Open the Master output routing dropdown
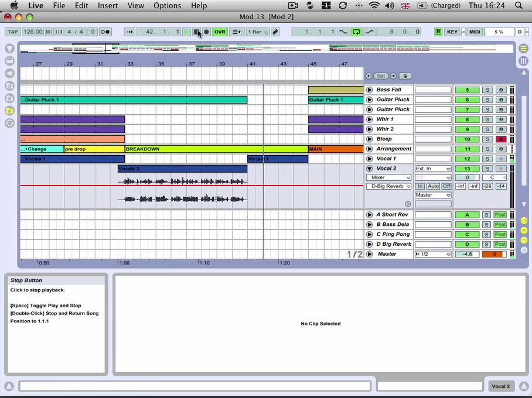This screenshot has width=532, height=398. pos(432,195)
